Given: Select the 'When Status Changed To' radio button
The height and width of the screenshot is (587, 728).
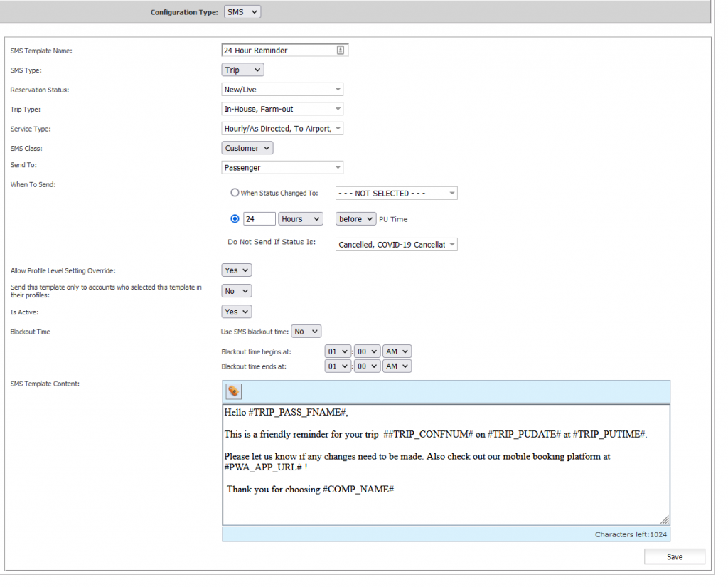Looking at the screenshot, I should pyautogui.click(x=235, y=193).
